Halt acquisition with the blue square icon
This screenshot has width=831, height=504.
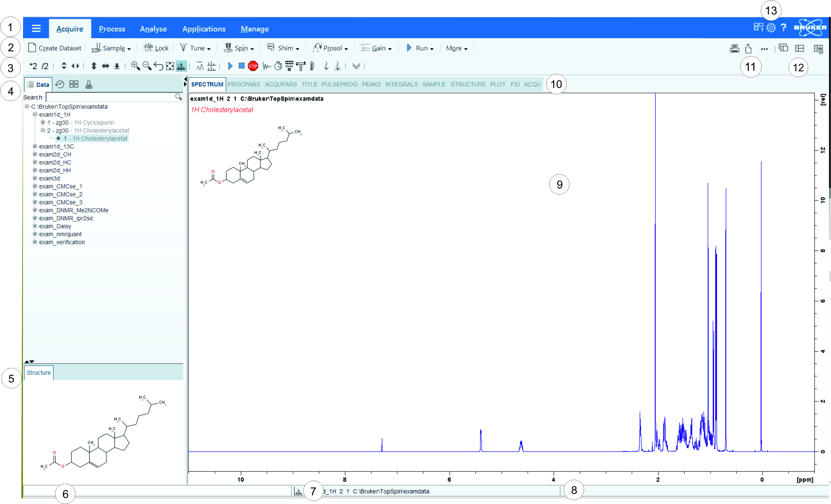tap(242, 66)
